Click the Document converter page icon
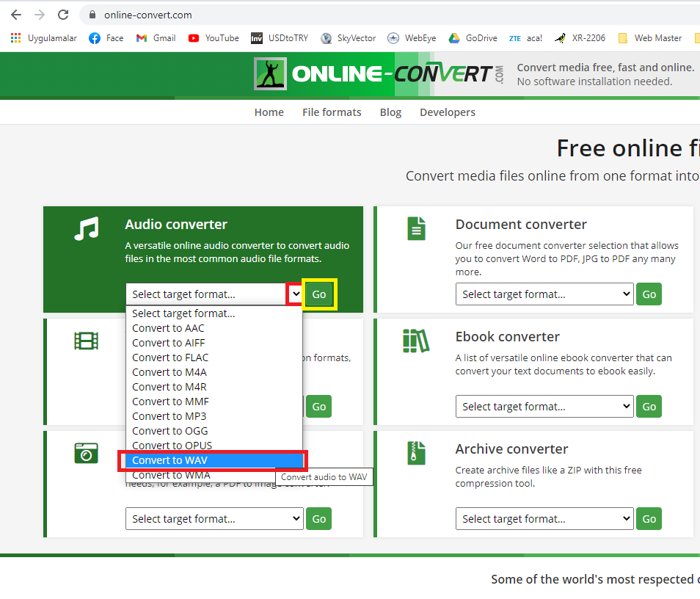This screenshot has width=700, height=599. (x=416, y=228)
